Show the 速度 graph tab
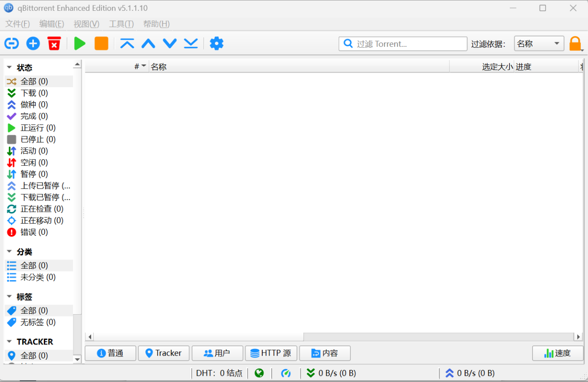 (558, 353)
